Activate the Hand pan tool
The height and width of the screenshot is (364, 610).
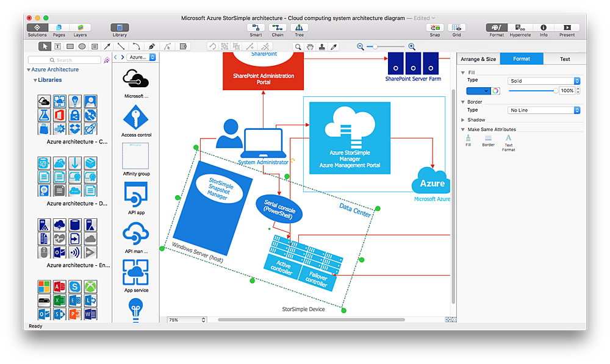coord(310,46)
